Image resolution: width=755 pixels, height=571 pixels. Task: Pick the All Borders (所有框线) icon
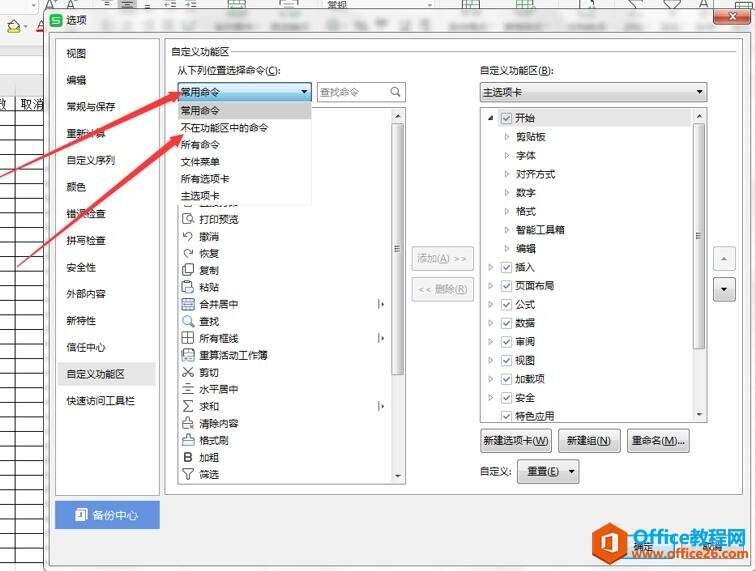(188, 338)
